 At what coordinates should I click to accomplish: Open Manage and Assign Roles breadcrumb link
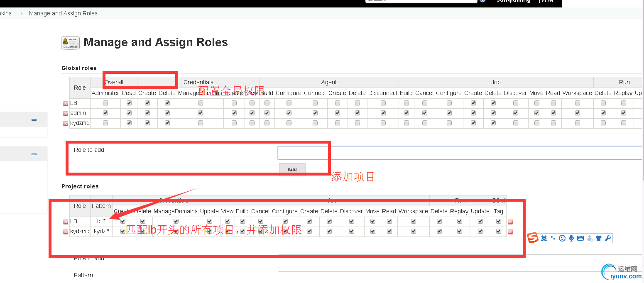tap(63, 14)
